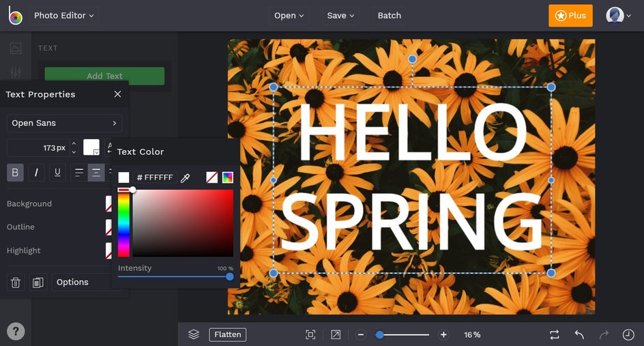Click the Highlight color swatch
The height and width of the screenshot is (346, 644).
coord(108,250)
